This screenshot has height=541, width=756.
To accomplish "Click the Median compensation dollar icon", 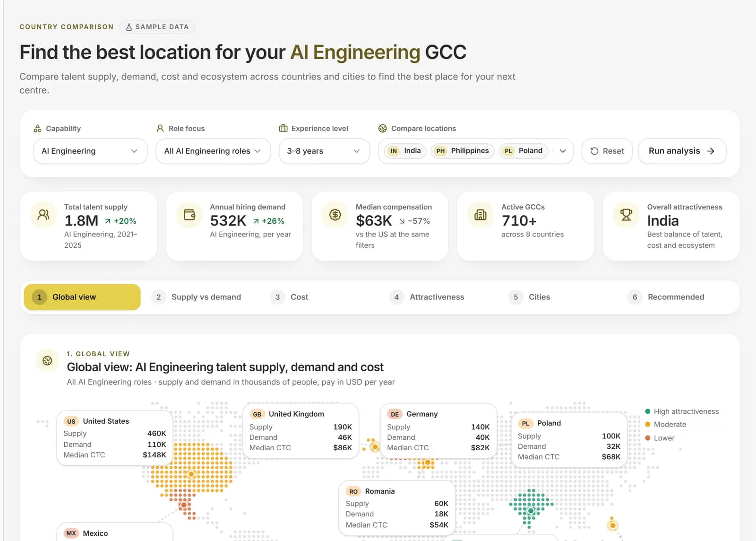I will (x=335, y=215).
